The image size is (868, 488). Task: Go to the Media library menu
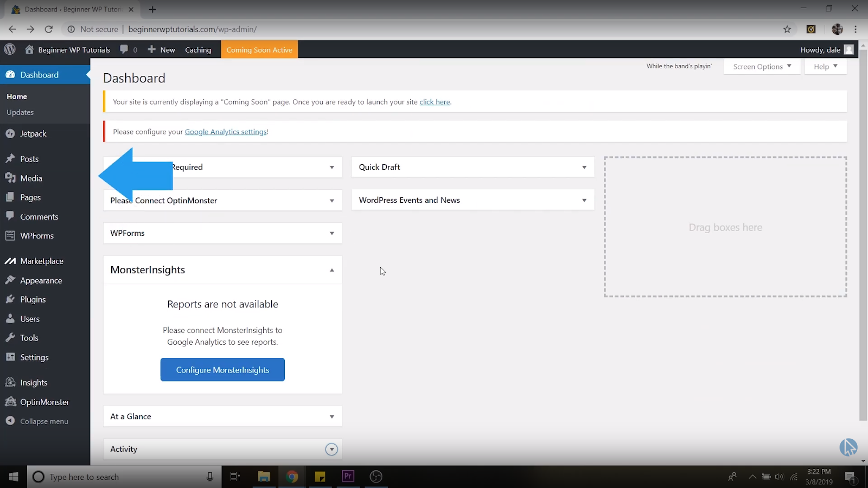[31, 178]
